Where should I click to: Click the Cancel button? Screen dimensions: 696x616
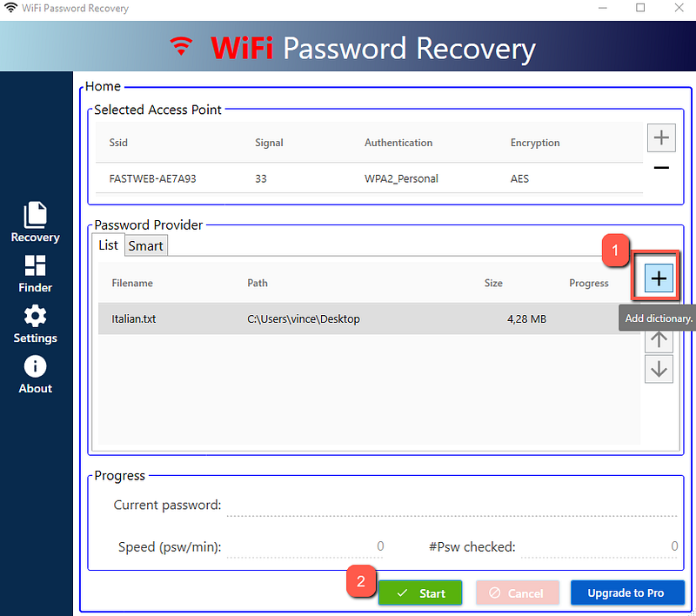pos(517,593)
